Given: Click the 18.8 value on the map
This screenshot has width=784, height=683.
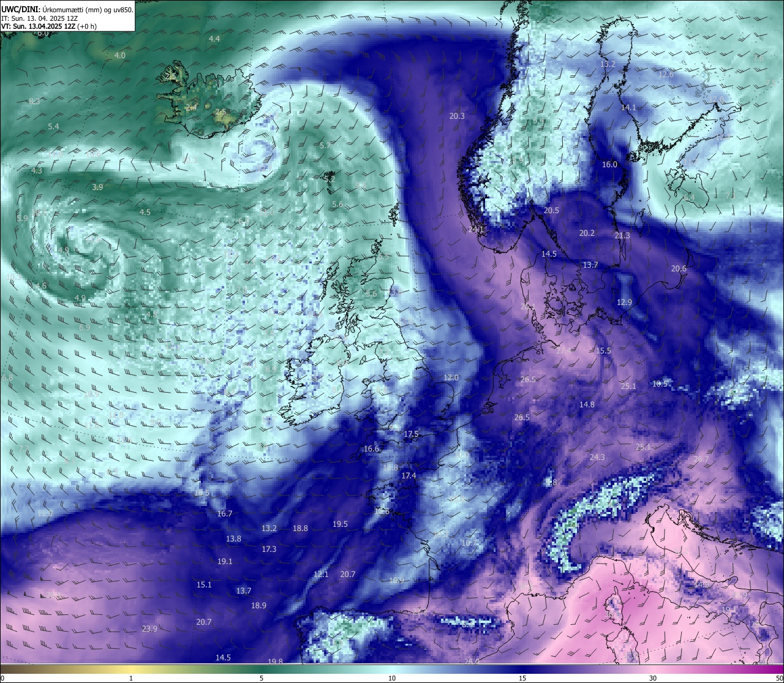Looking at the screenshot, I should point(300,528).
